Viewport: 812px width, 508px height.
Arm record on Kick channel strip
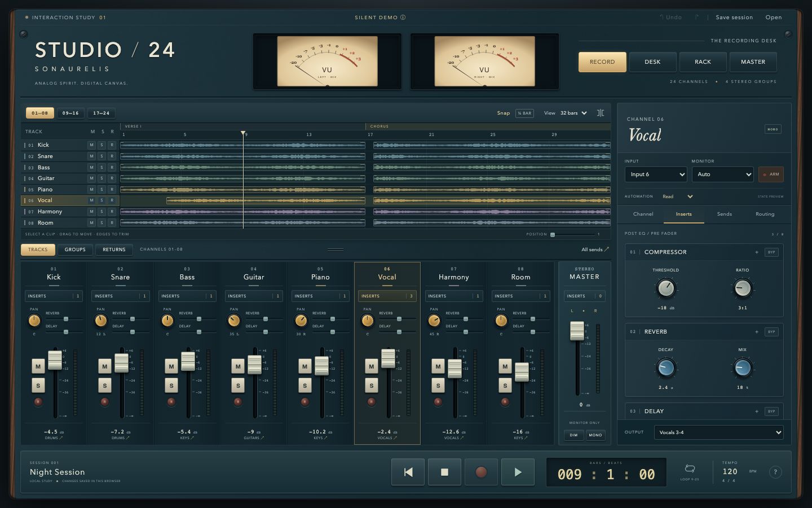(38, 402)
